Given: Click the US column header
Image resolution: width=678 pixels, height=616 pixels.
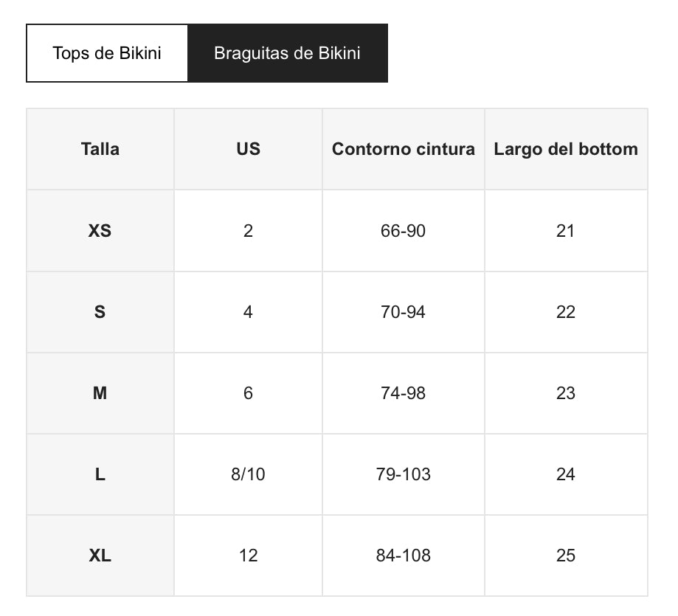Looking at the screenshot, I should [248, 149].
